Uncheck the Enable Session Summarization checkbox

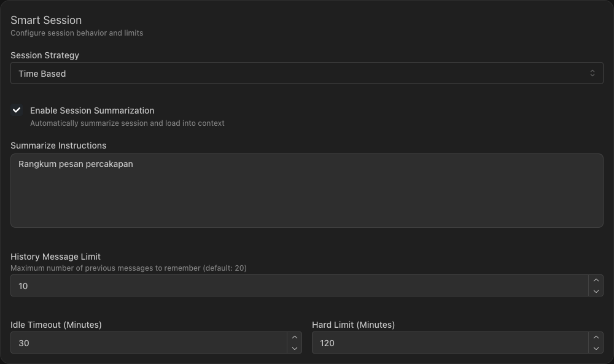[17, 110]
